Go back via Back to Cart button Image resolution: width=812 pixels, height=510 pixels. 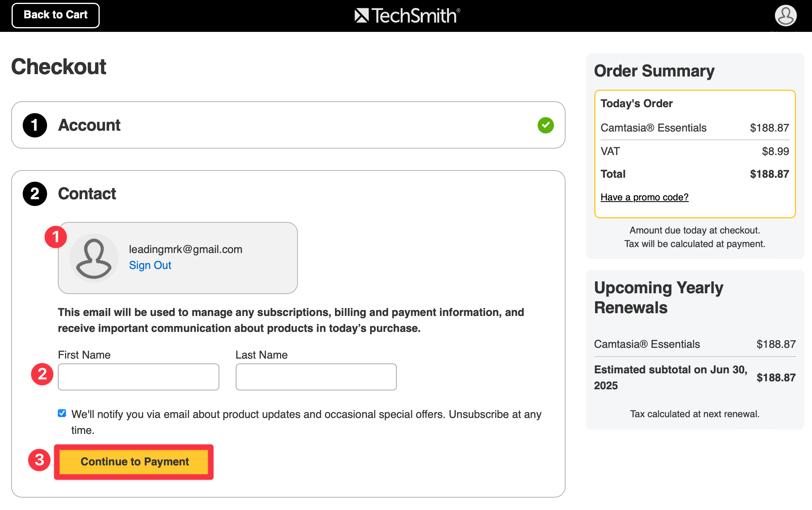[55, 15]
